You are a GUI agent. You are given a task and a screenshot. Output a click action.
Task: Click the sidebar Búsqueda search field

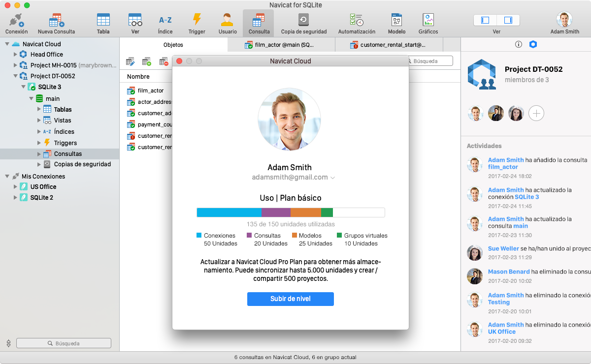pyautogui.click(x=64, y=343)
